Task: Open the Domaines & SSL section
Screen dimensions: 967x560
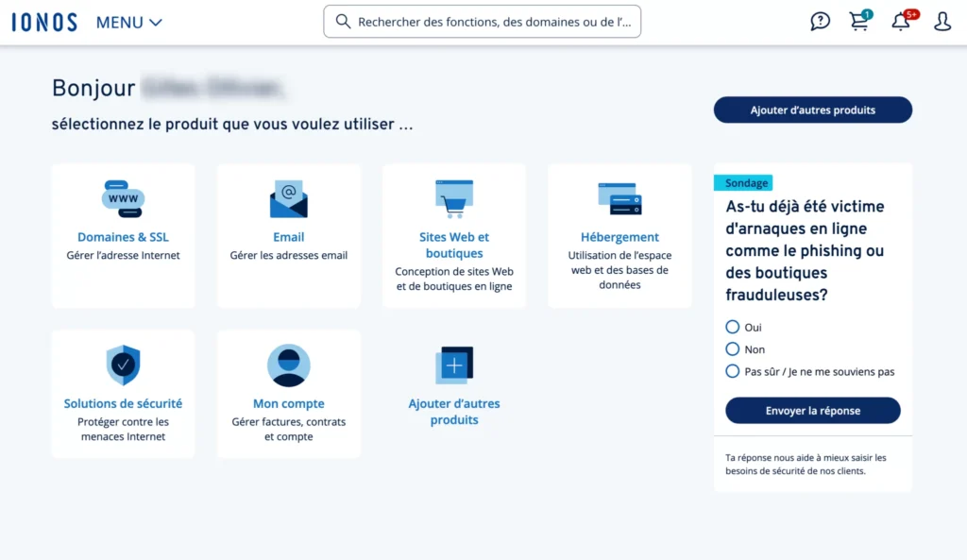Action: 123,198
